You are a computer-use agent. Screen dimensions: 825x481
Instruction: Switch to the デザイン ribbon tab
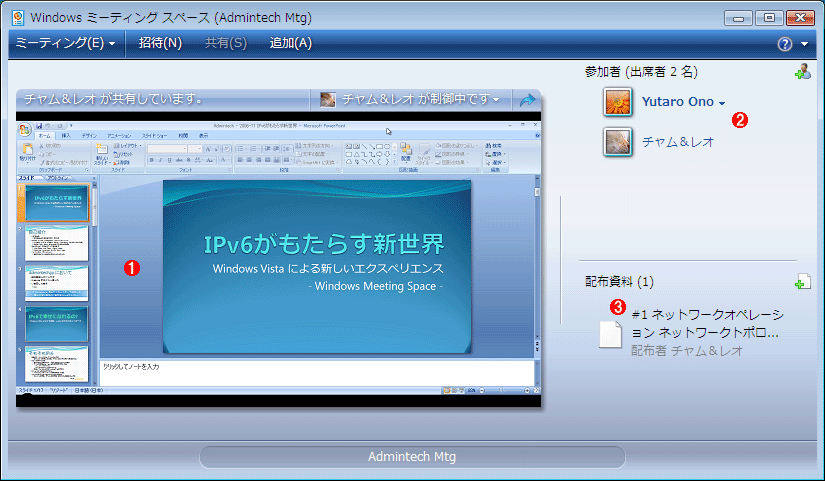(89, 136)
